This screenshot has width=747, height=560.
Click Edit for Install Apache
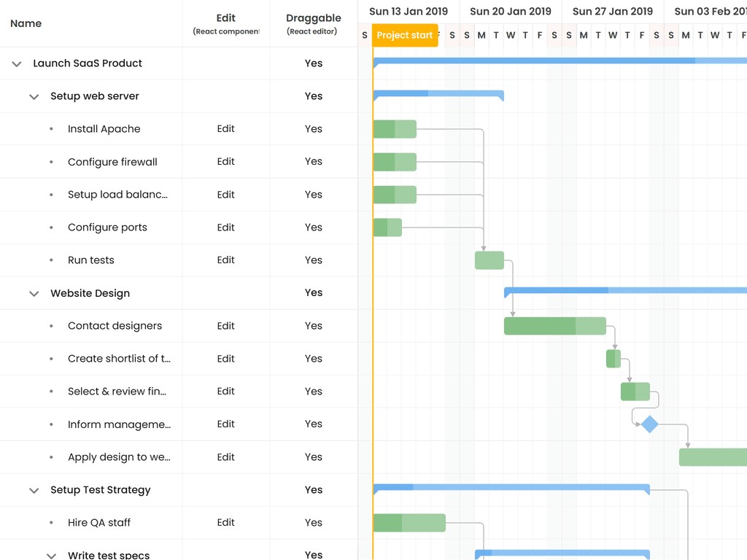coord(225,129)
